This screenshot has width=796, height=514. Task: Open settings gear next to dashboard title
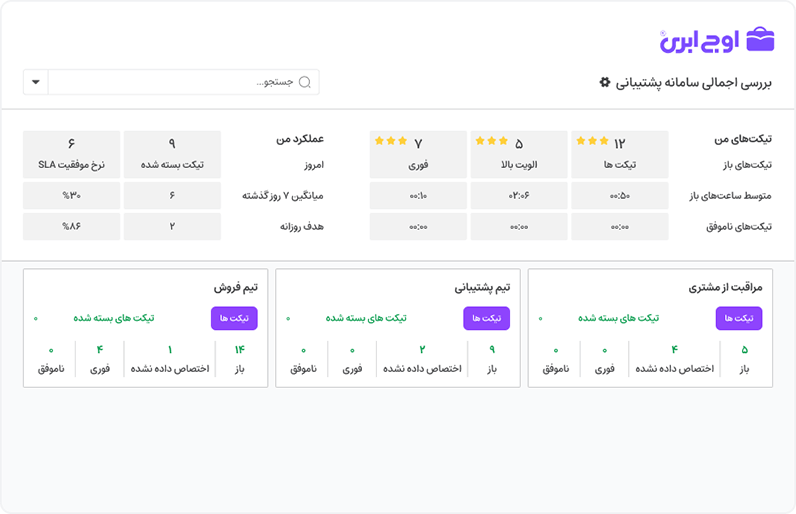605,82
